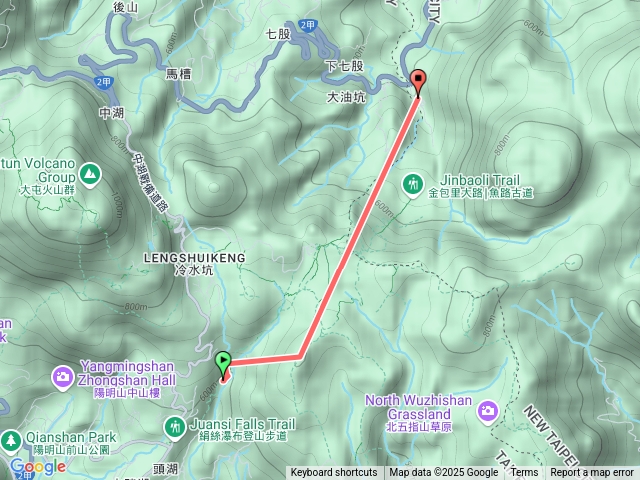Open the Juansi Falls Trail hiking pin
Viewport: 640px width, 480px height.
coord(175,428)
